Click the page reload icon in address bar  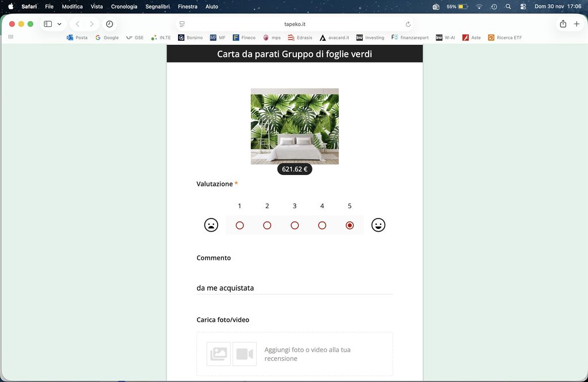pyautogui.click(x=408, y=24)
